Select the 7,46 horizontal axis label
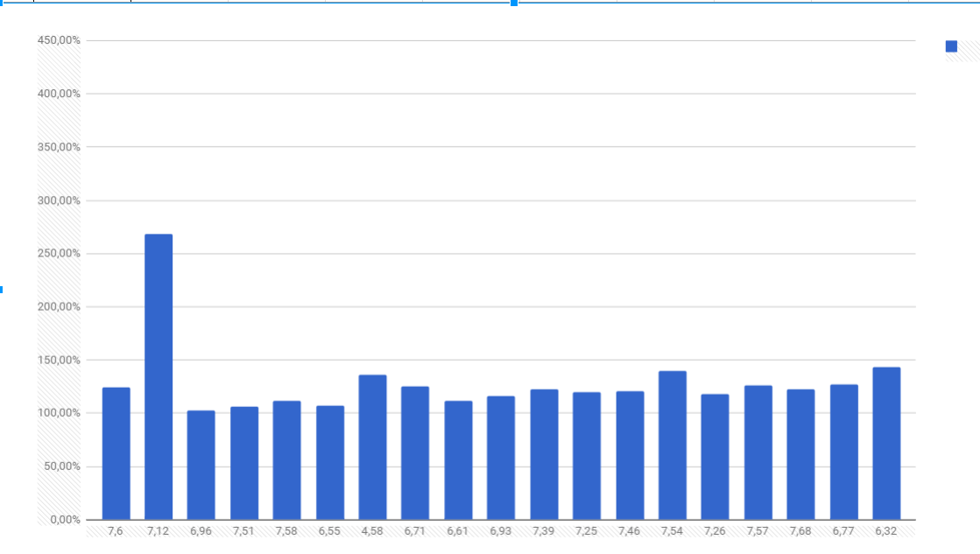The image size is (980, 554). tap(629, 531)
